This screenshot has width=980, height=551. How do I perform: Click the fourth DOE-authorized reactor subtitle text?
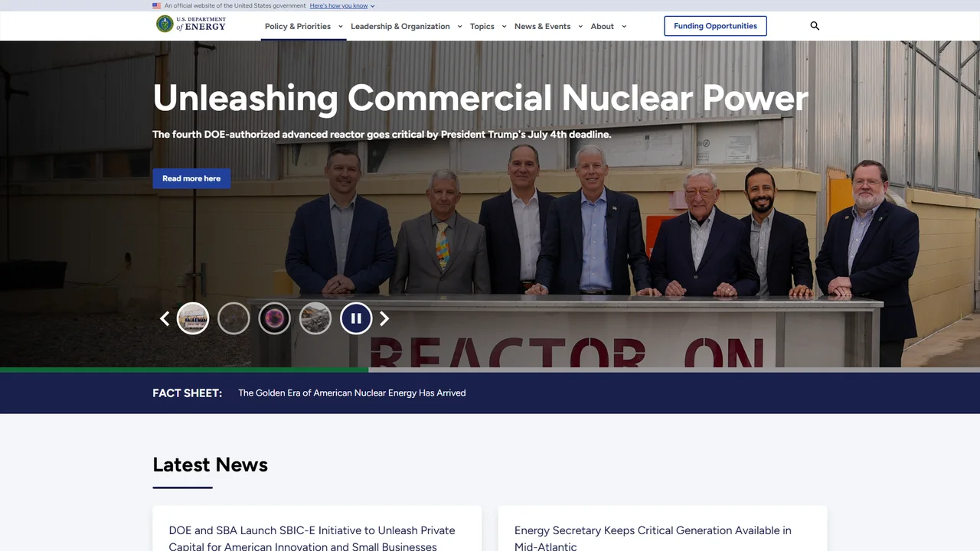coord(381,134)
